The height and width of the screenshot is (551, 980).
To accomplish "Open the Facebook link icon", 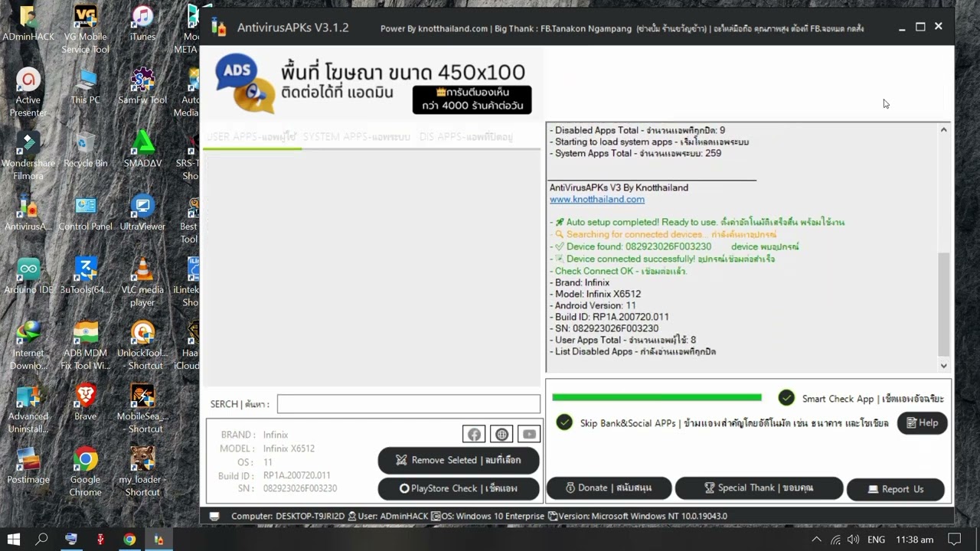I will 474,435.
